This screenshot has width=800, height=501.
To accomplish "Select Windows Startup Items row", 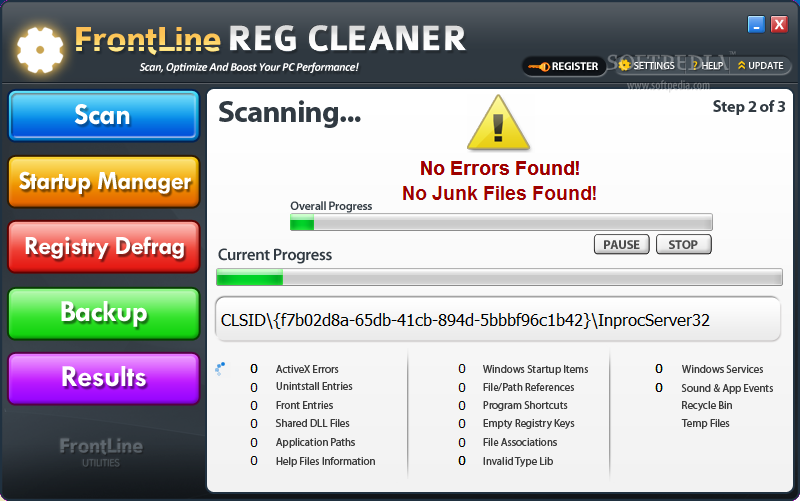I will pos(535,369).
